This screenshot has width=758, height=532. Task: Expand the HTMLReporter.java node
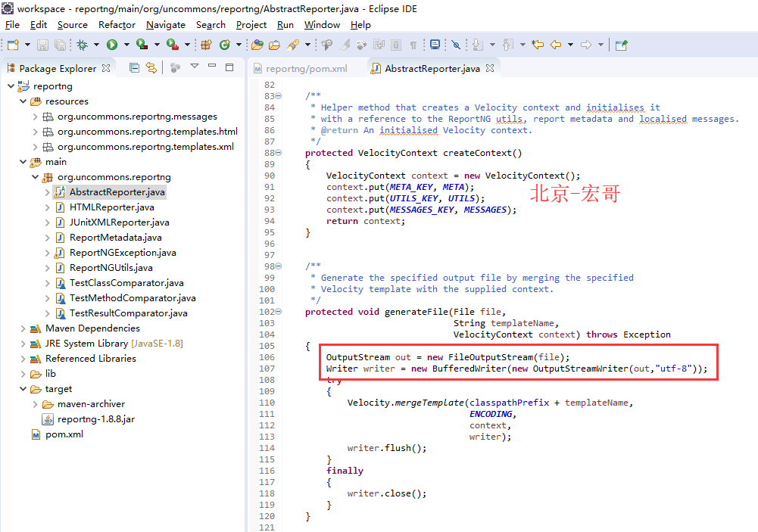point(47,207)
